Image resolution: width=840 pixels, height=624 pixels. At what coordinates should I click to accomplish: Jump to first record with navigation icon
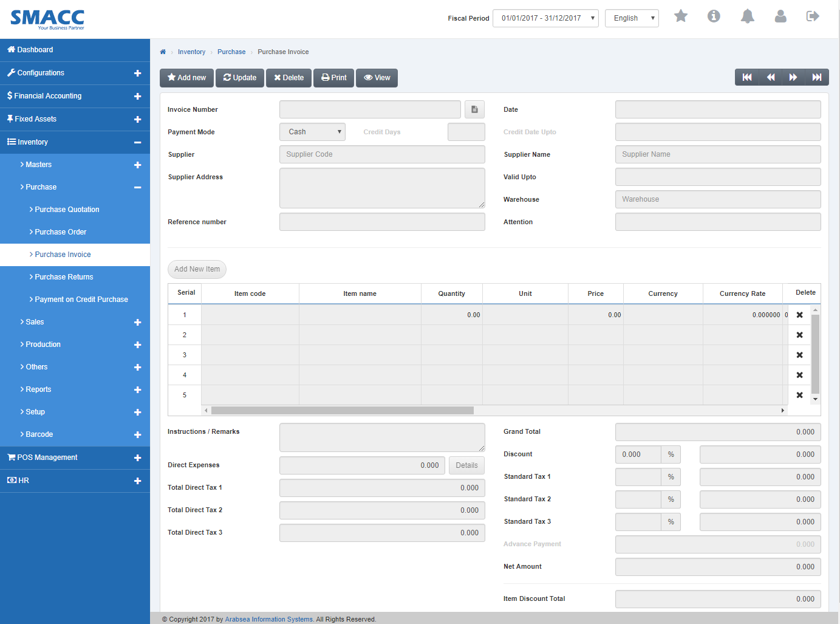click(747, 78)
